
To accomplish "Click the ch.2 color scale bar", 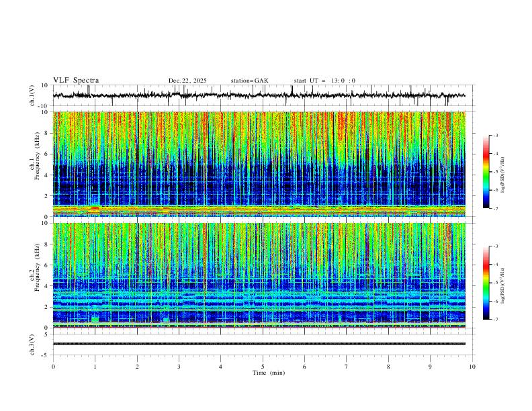I will click(486, 283).
